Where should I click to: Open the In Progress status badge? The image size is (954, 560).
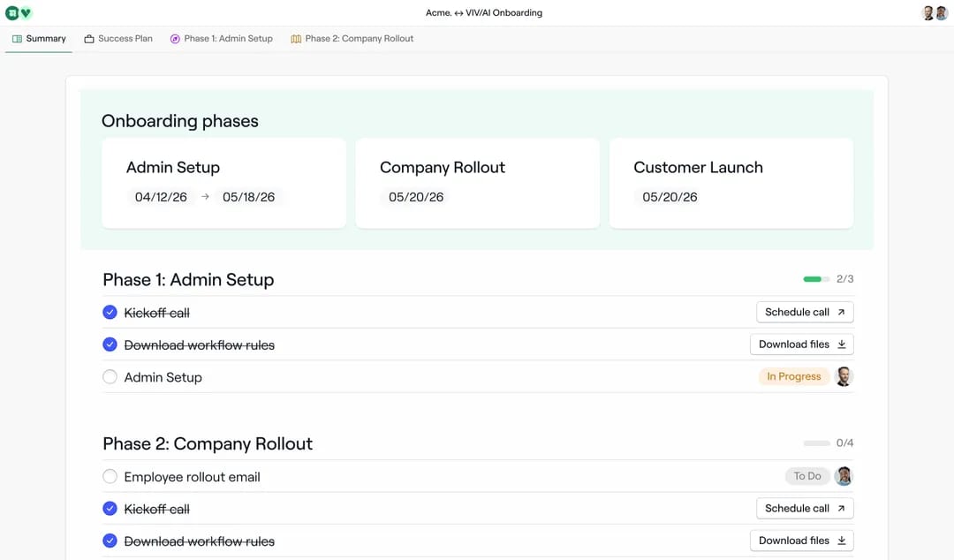[793, 377]
